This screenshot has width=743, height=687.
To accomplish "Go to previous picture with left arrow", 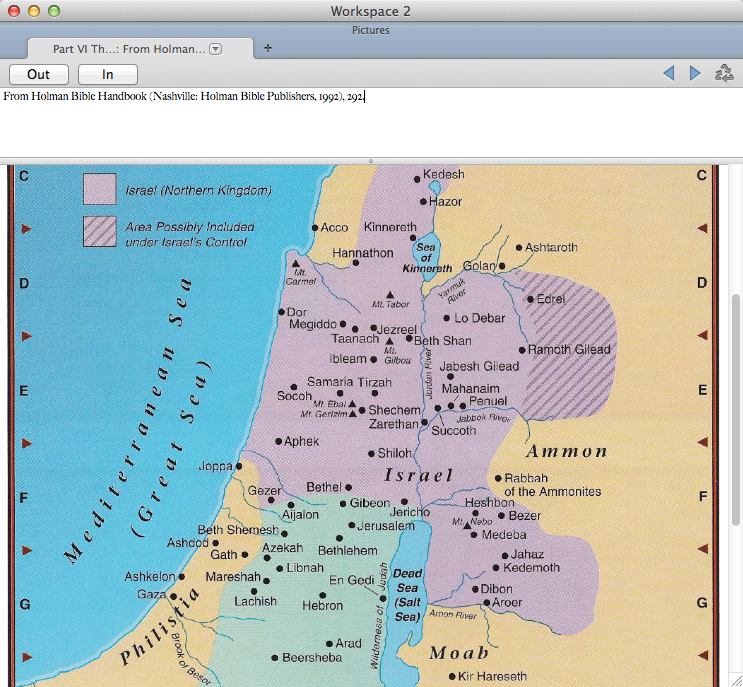I will pyautogui.click(x=669, y=73).
